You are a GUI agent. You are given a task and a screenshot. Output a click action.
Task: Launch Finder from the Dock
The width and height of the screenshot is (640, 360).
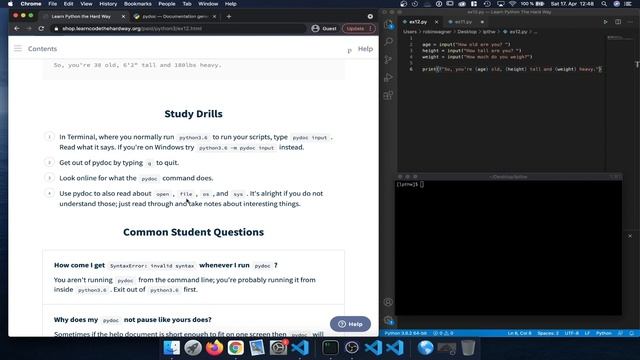[x=172, y=348]
